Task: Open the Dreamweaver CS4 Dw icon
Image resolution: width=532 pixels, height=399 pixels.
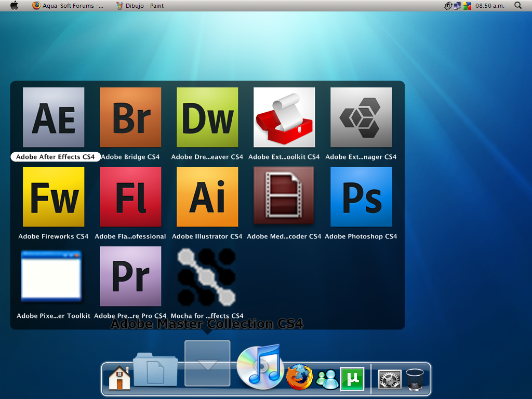Action: [207, 117]
